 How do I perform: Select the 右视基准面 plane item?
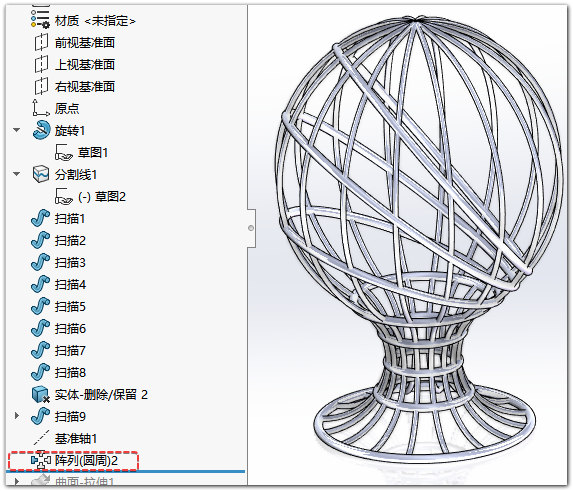85,86
